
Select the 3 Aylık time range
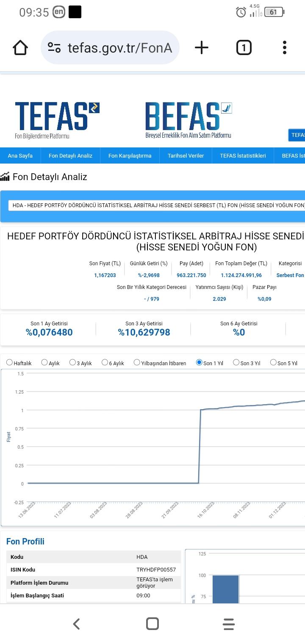(x=72, y=362)
